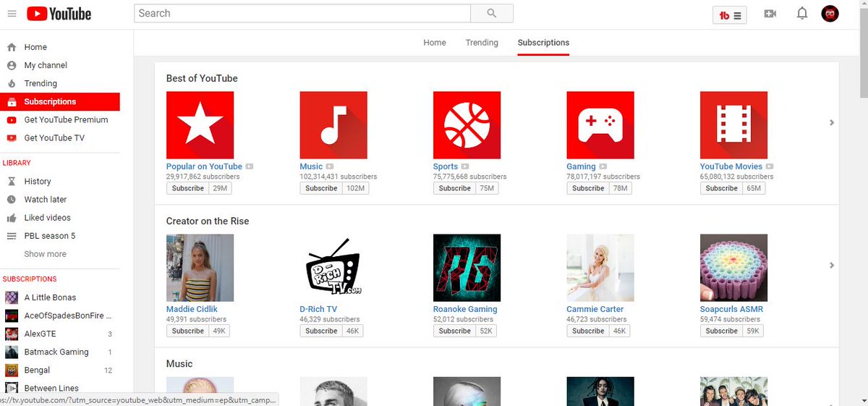Click the search magnifier button
868x406 pixels.
(492, 13)
